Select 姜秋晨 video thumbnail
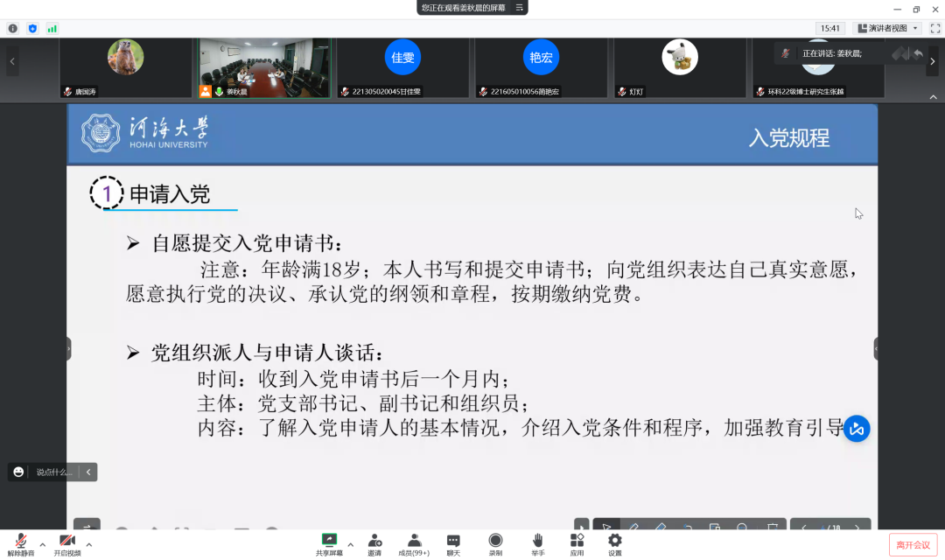 [x=263, y=68]
